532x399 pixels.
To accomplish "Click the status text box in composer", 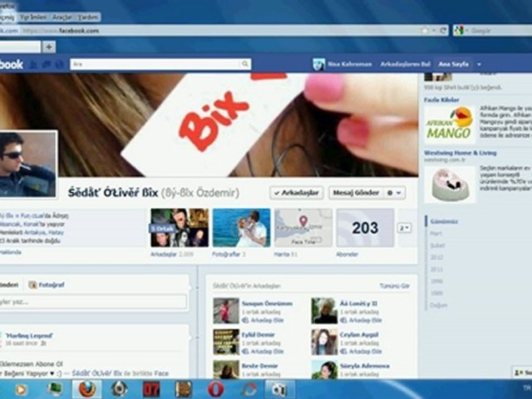I will pos(93,301).
